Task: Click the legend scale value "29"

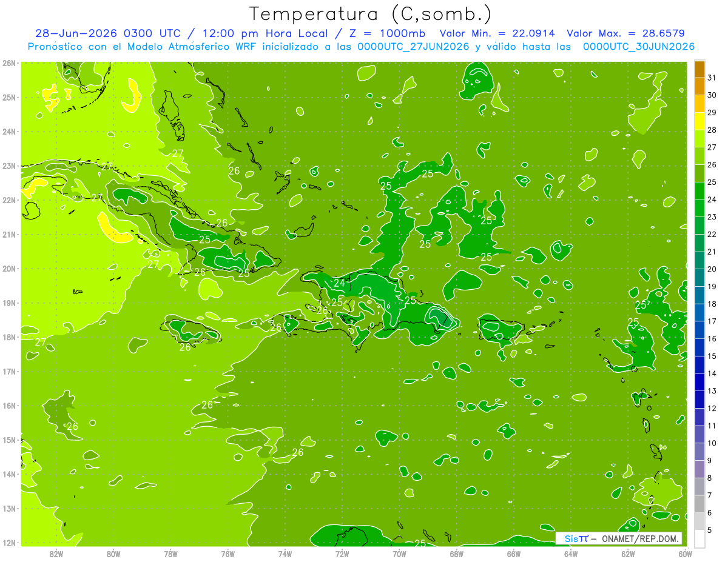Action: [712, 113]
